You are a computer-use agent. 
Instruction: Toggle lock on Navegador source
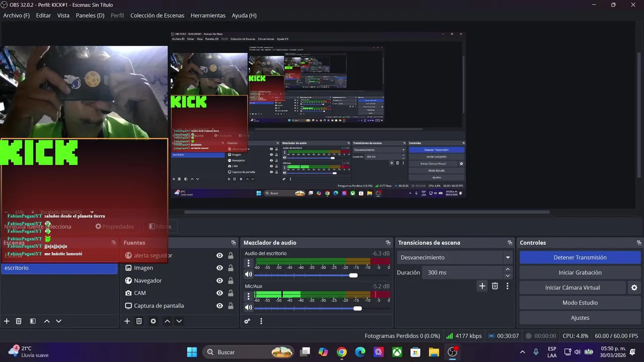(x=231, y=281)
